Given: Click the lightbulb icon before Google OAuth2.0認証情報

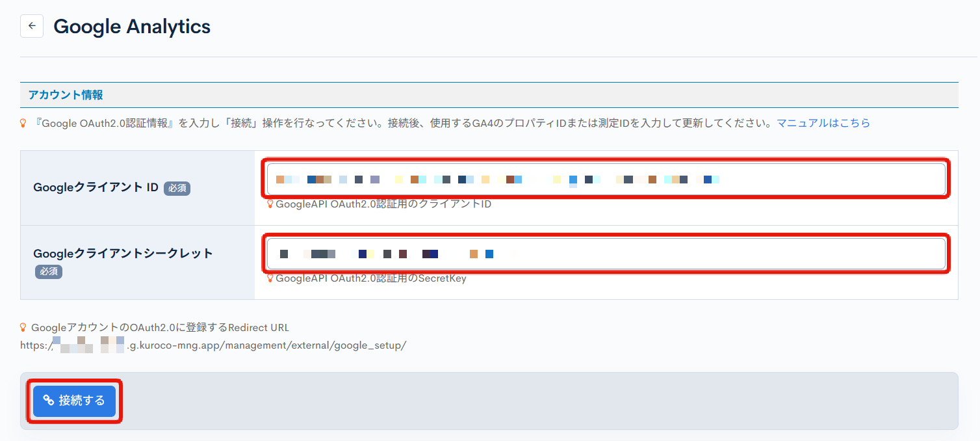Looking at the screenshot, I should 23,123.
